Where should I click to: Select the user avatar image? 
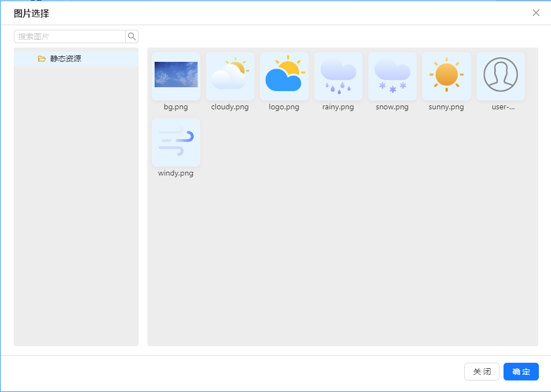501,76
